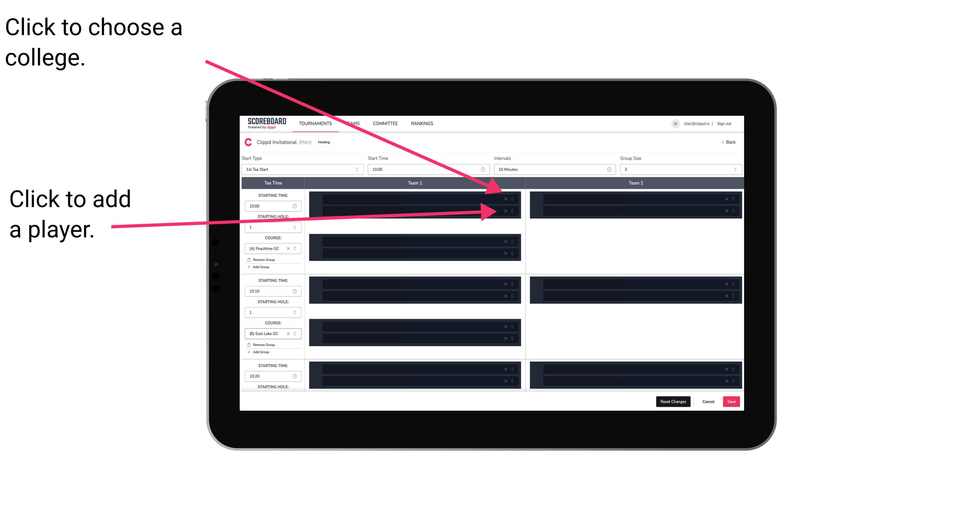Click Add Group link under first tee time

click(x=260, y=267)
